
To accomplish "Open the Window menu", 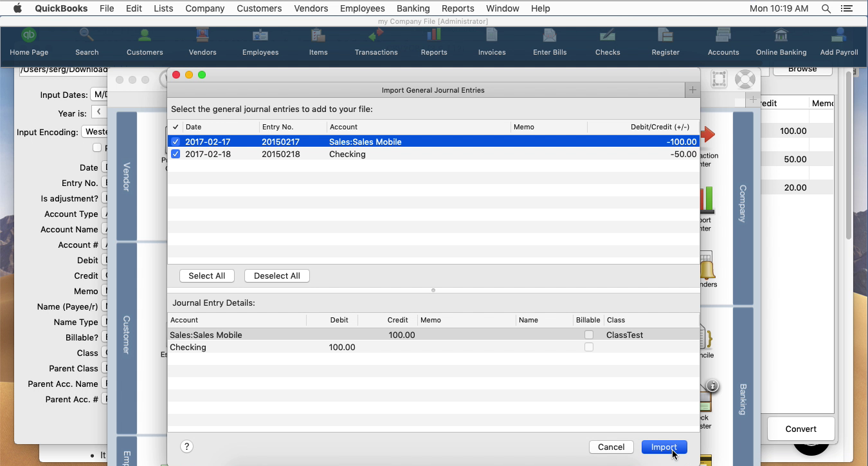I will click(502, 8).
